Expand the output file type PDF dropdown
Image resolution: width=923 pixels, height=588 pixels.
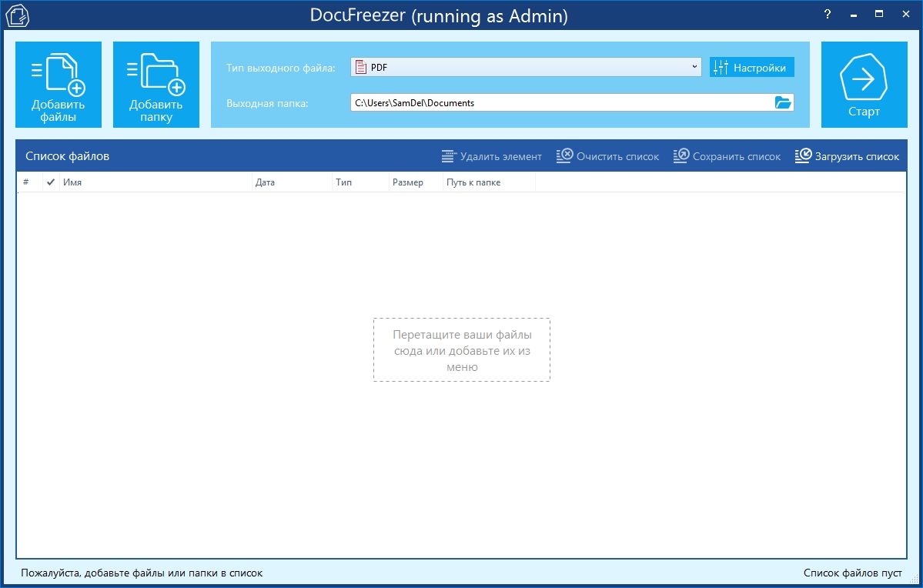coord(523,68)
